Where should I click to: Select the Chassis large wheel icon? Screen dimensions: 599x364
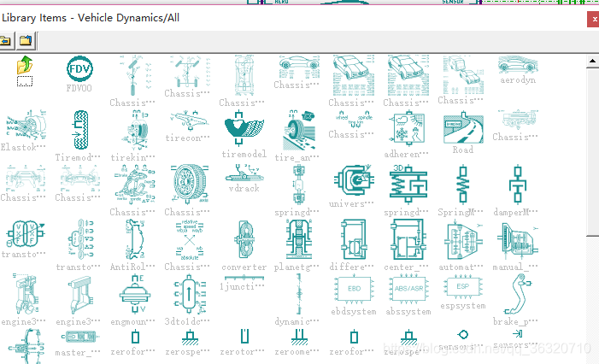pos(190,185)
